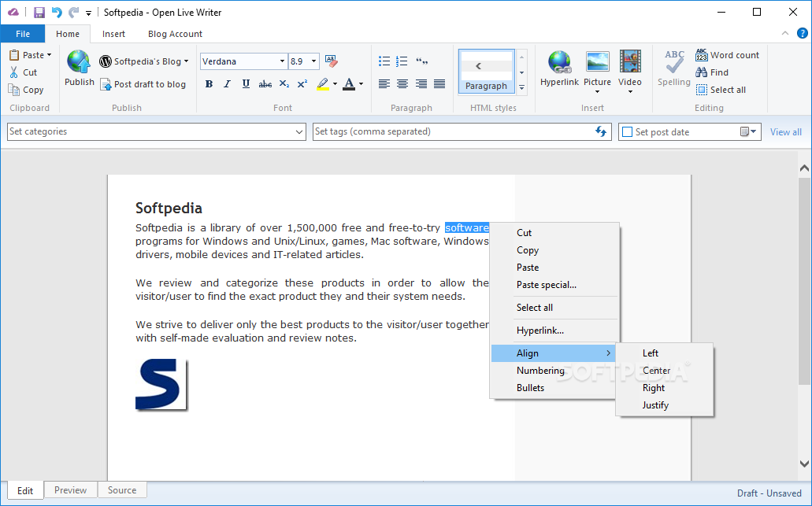Apply yellow highlight color
The height and width of the screenshot is (506, 812).
click(x=323, y=84)
